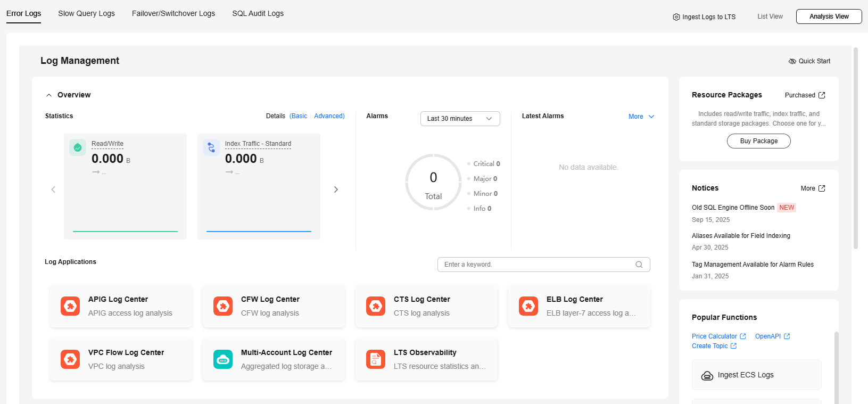
Task: Open the Price Calculator link
Action: coord(714,336)
